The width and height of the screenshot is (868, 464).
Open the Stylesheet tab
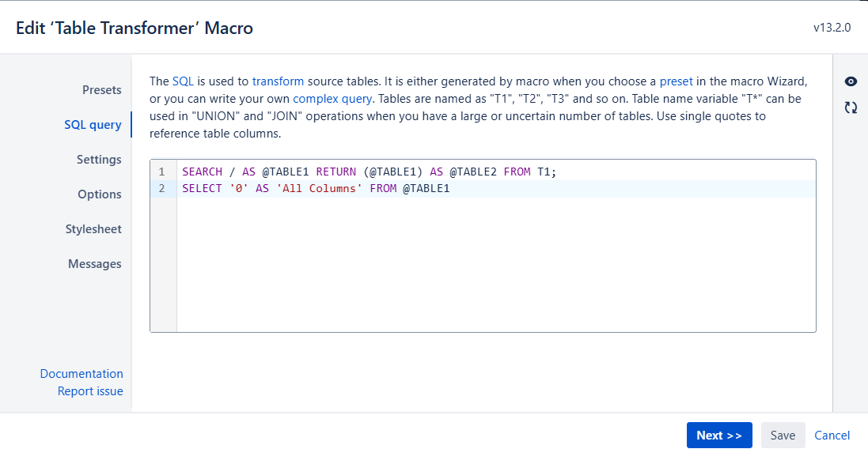[x=93, y=229]
